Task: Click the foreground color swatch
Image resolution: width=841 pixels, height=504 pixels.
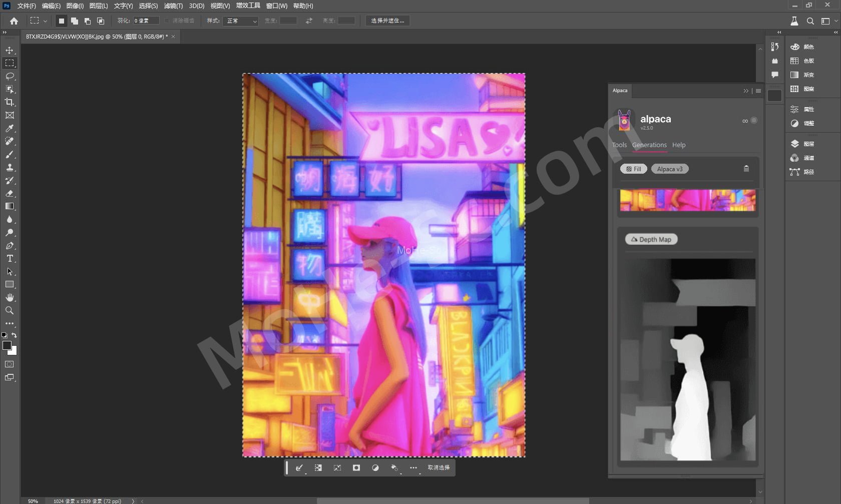Action: click(7, 345)
